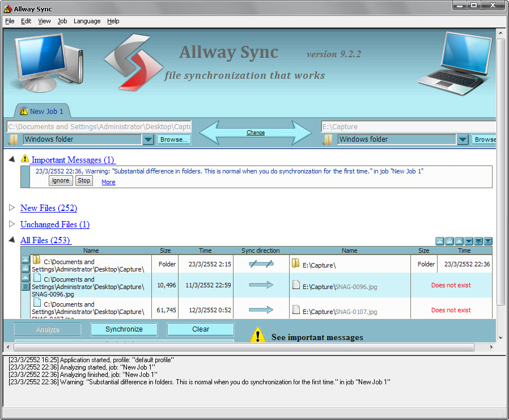Click the folder icon beside the left Windows folder dropdown
Screen dimensions: 509x420
pyautogui.click(x=14, y=139)
